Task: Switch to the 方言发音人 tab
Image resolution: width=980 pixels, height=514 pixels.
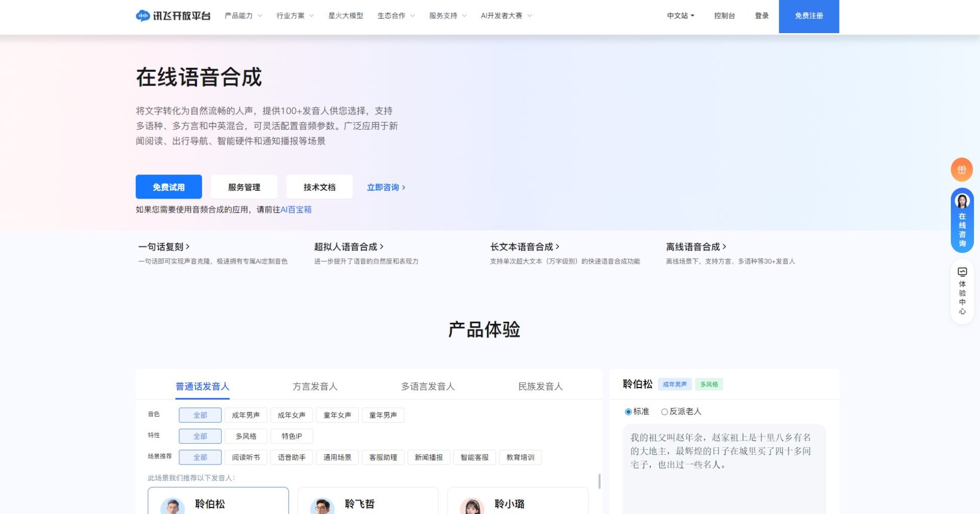Action: click(315, 387)
